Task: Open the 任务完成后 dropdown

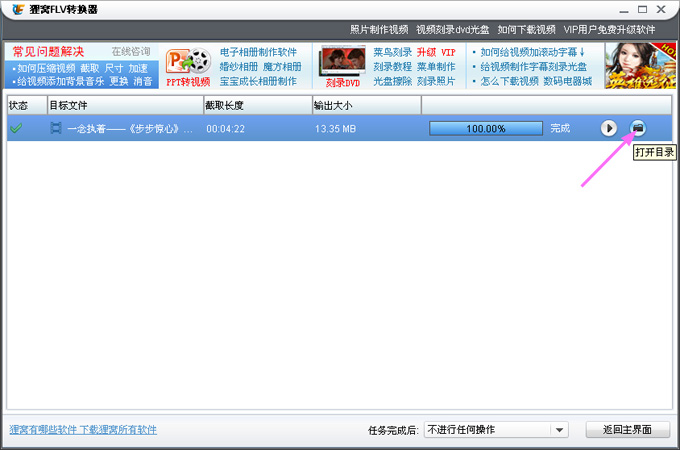Action: (496, 430)
